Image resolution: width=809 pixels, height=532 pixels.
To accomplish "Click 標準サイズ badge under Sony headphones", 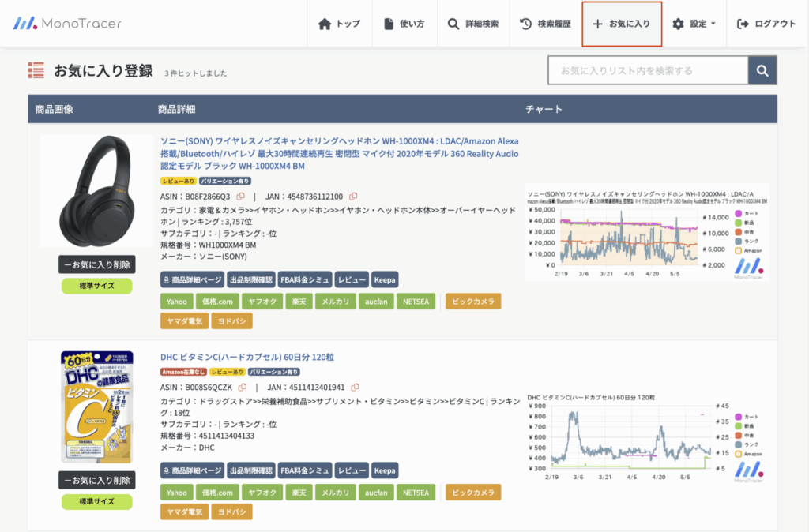I will point(97,286).
